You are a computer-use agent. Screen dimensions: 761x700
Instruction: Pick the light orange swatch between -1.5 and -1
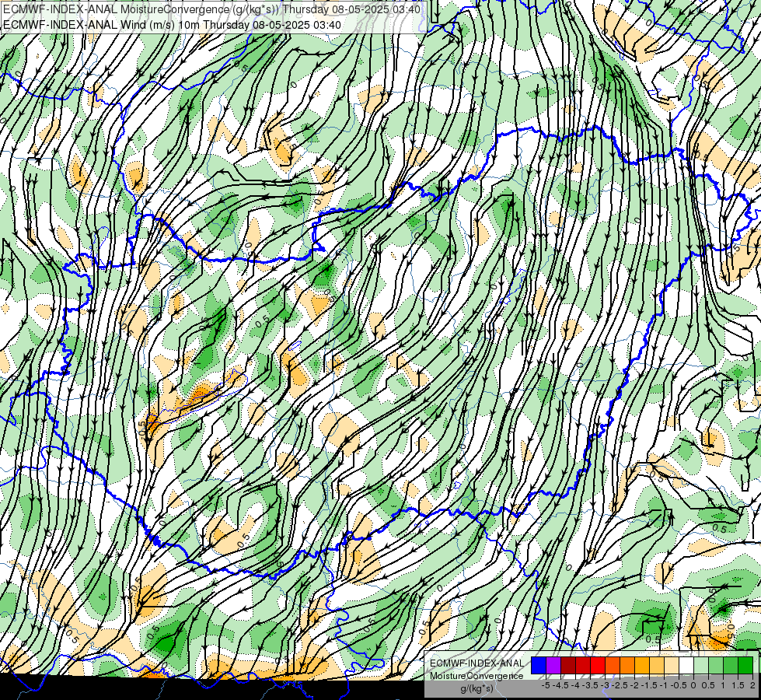click(x=657, y=665)
